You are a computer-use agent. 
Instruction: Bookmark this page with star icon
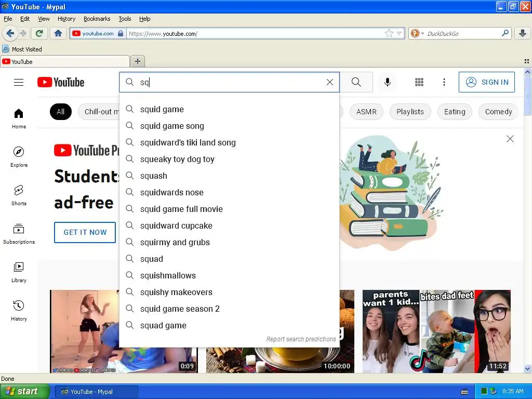click(389, 33)
